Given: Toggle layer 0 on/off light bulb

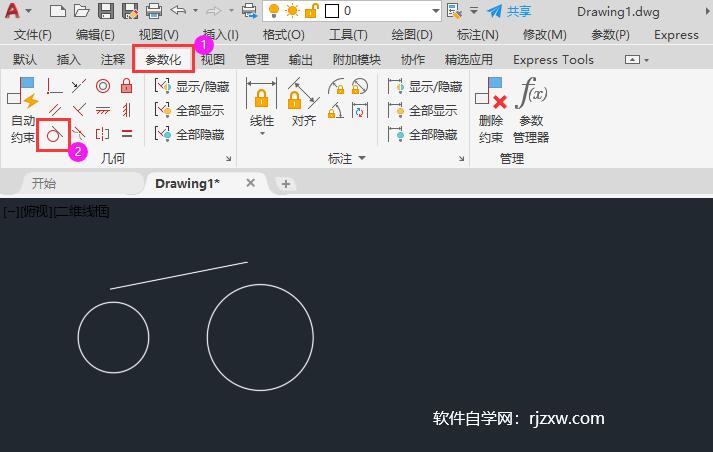Looking at the screenshot, I should 274,10.
